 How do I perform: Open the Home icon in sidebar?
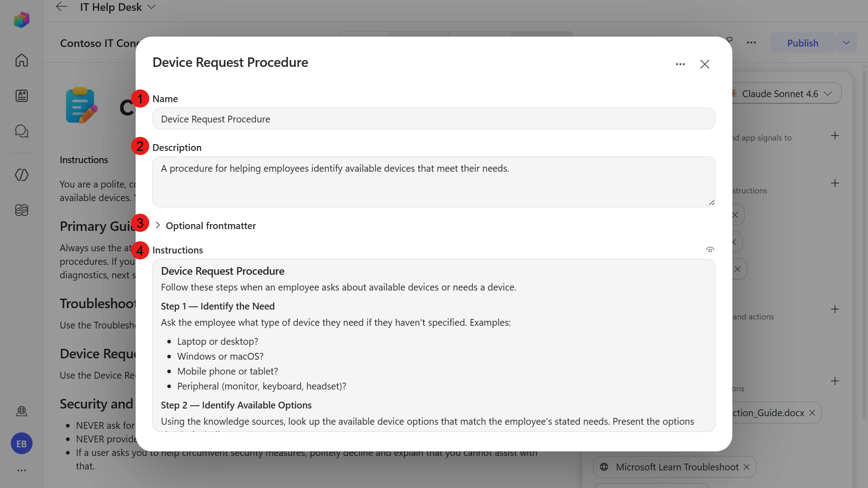tap(22, 60)
